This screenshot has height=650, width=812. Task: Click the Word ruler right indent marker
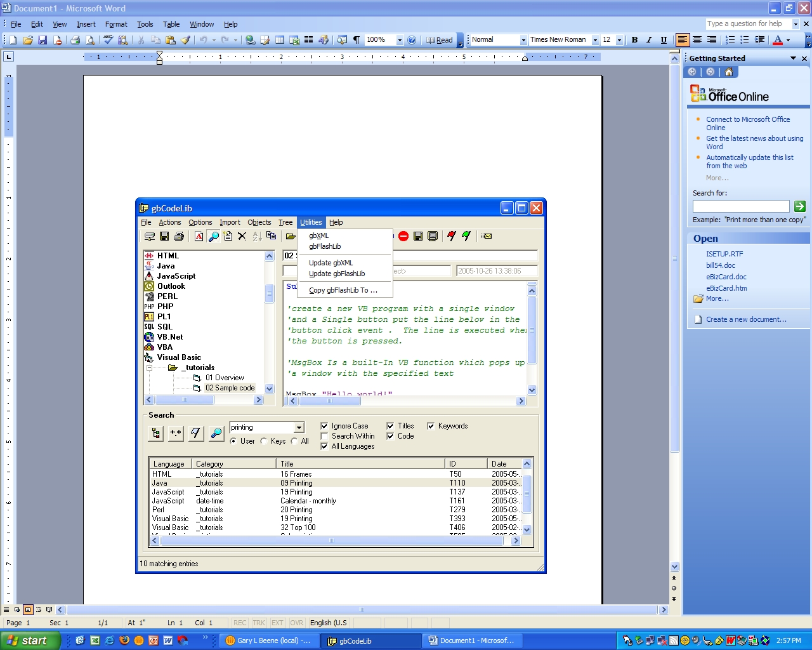(x=525, y=58)
